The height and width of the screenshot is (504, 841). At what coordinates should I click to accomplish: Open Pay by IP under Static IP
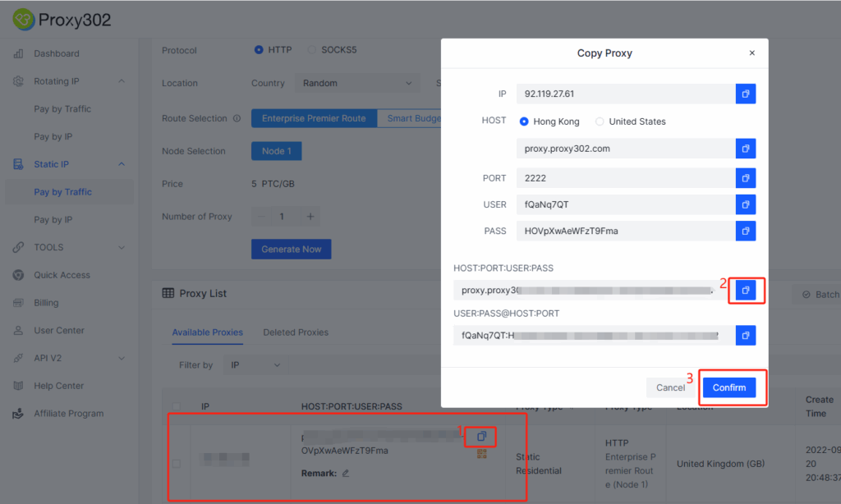[53, 220]
